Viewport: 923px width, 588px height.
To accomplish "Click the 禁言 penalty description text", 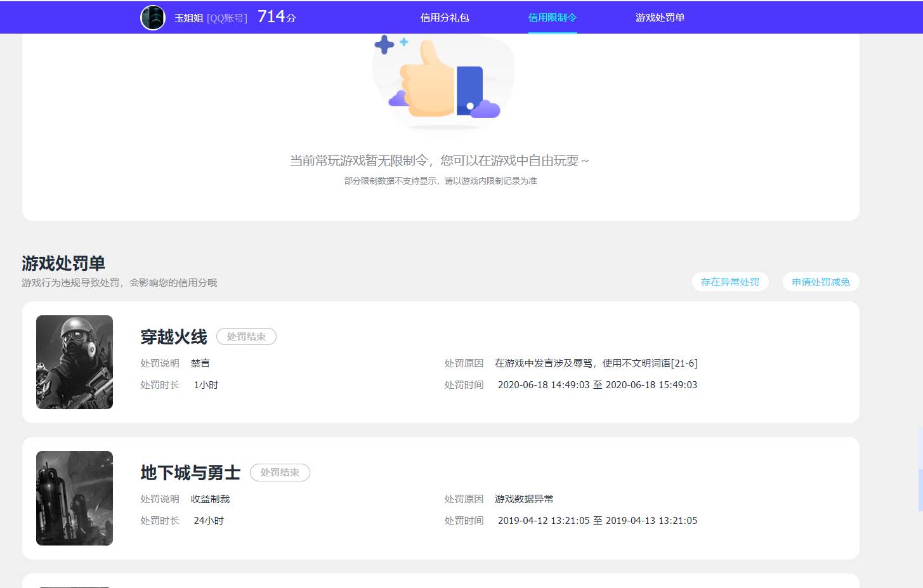I will 200,363.
